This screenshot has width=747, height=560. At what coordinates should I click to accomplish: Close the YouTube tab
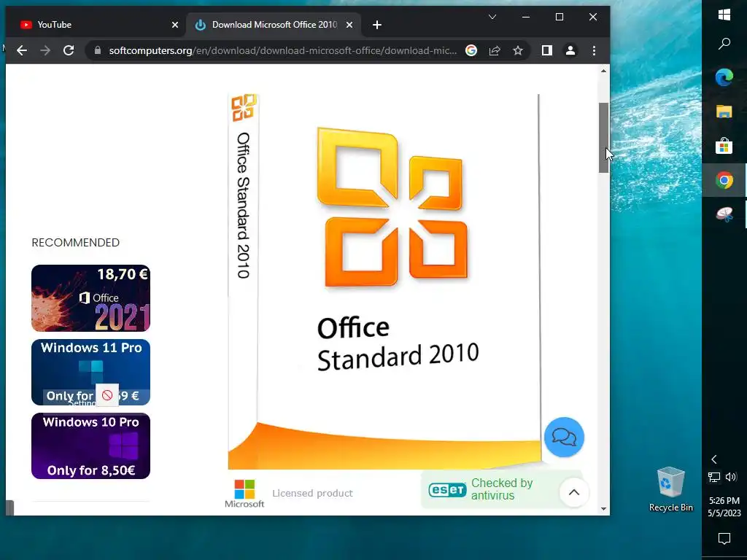175,25
